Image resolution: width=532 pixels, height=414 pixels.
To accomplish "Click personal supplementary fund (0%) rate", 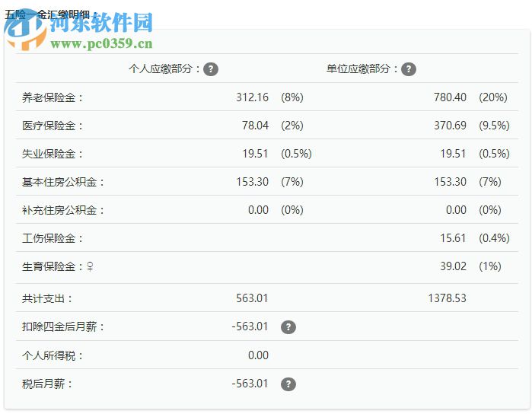I will 292,210.
